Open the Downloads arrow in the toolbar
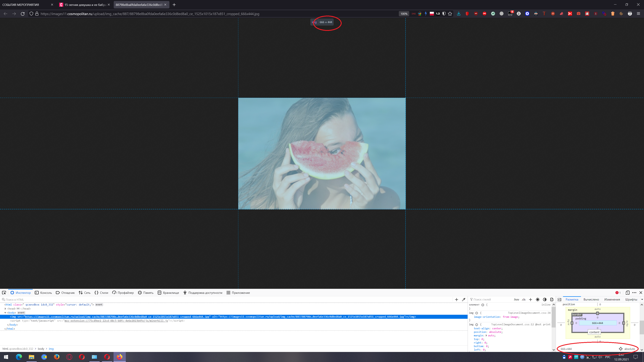The width and height of the screenshot is (644, 362). coord(459,14)
